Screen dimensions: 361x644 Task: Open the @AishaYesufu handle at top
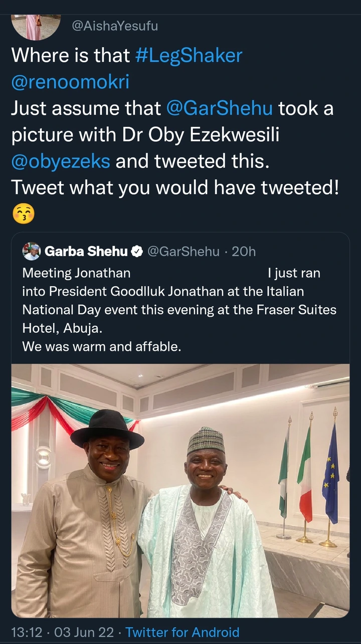pos(115,26)
